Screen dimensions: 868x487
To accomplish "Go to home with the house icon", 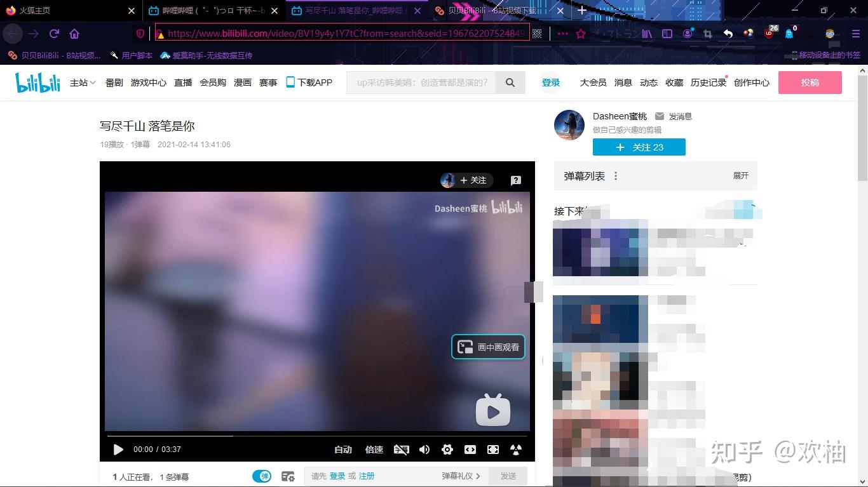I will [x=74, y=34].
